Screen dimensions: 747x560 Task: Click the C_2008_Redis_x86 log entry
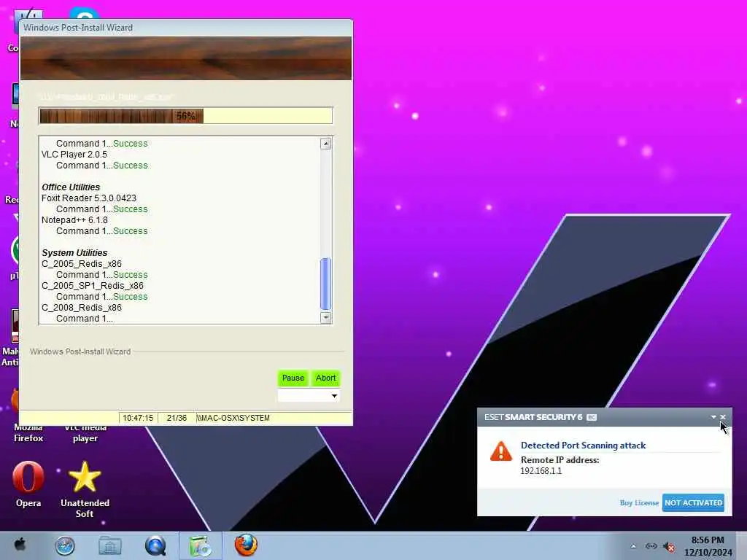82,308
